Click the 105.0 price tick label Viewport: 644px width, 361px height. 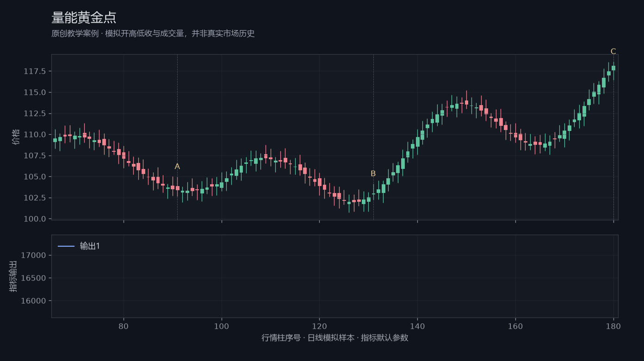coord(35,177)
